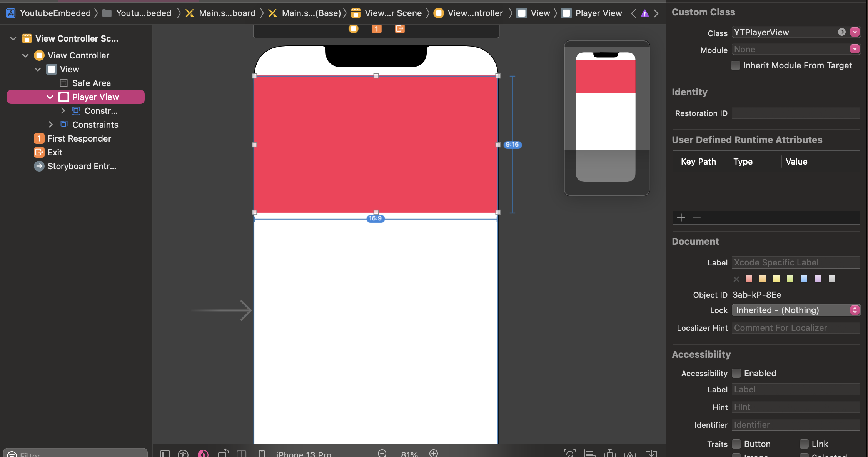The image size is (868, 457).
Task: Toggle the Accessibility Enabled checkbox
Action: (736, 373)
